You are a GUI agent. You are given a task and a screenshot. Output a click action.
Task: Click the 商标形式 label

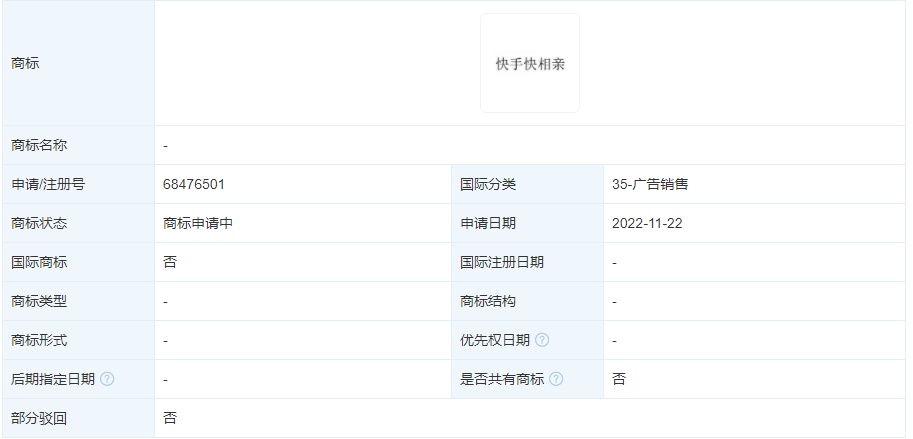click(x=39, y=340)
